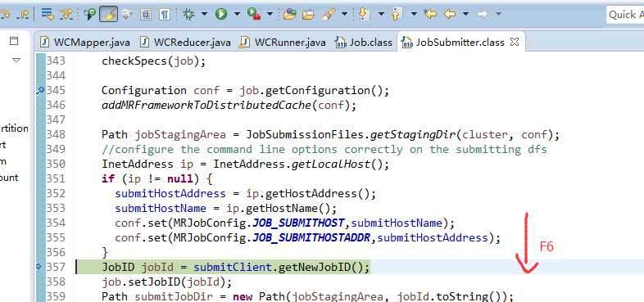The width and height of the screenshot is (644, 302).
Task: Switch to the WCMapper.java tab
Action: click(x=85, y=43)
